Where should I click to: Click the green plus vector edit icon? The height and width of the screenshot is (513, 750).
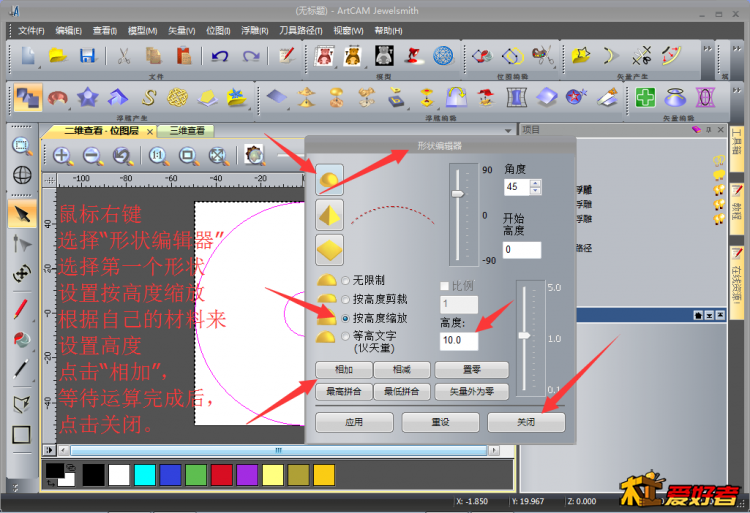point(645,98)
